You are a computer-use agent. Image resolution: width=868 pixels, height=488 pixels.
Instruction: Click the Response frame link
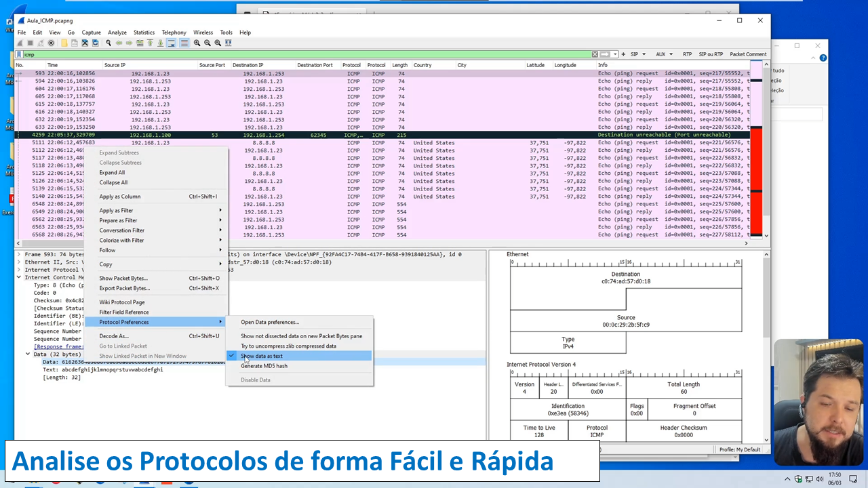(x=58, y=346)
